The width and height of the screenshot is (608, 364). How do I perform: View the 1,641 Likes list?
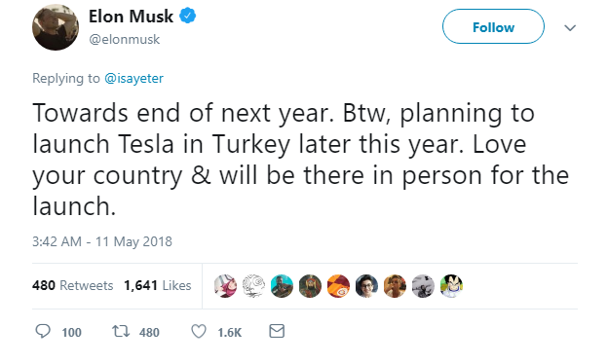[x=158, y=285]
